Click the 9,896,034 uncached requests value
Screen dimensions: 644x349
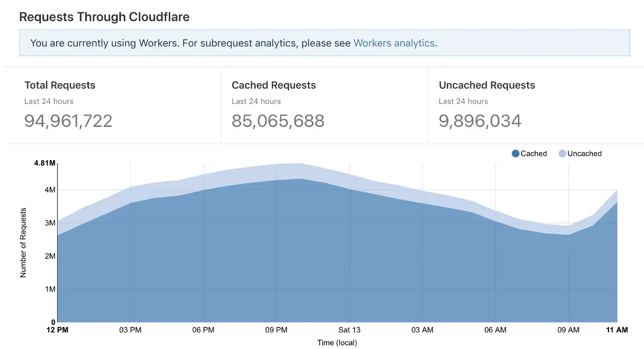480,120
